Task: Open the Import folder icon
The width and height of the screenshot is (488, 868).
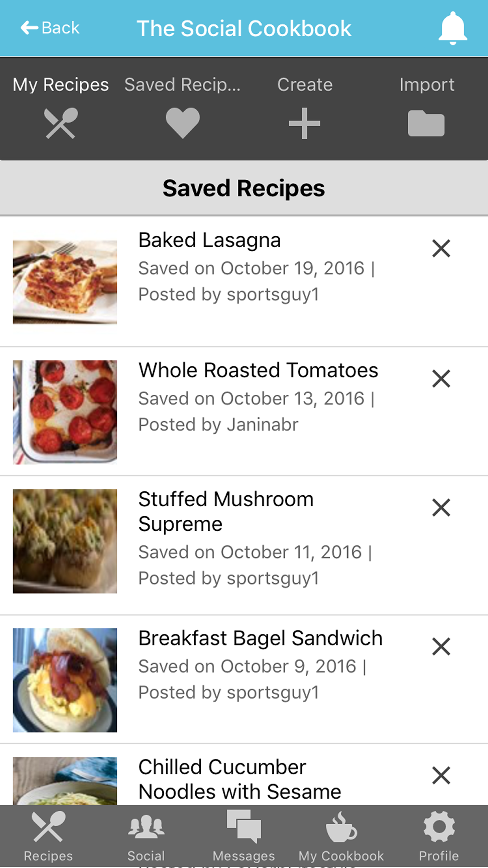Action: tap(426, 123)
